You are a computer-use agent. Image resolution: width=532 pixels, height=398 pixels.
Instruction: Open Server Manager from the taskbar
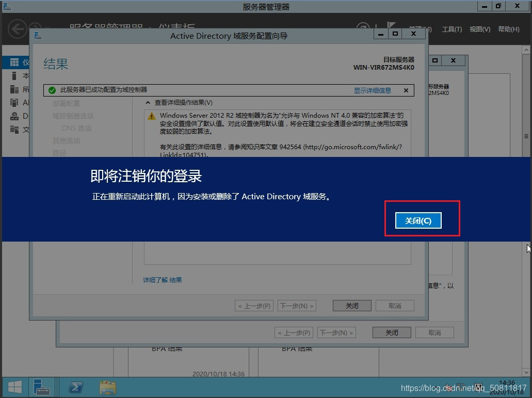click(x=42, y=388)
